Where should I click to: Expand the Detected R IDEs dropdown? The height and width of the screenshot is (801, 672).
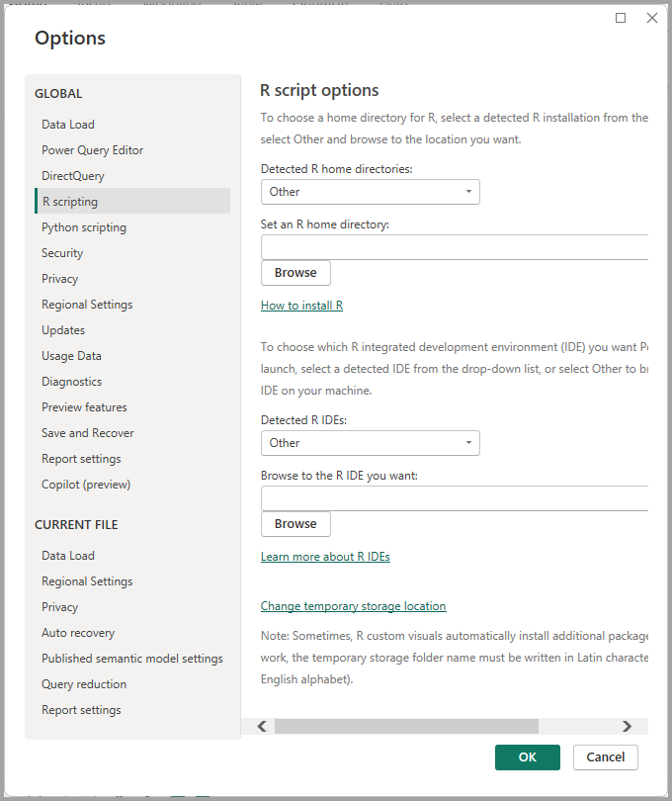pyautogui.click(x=371, y=443)
